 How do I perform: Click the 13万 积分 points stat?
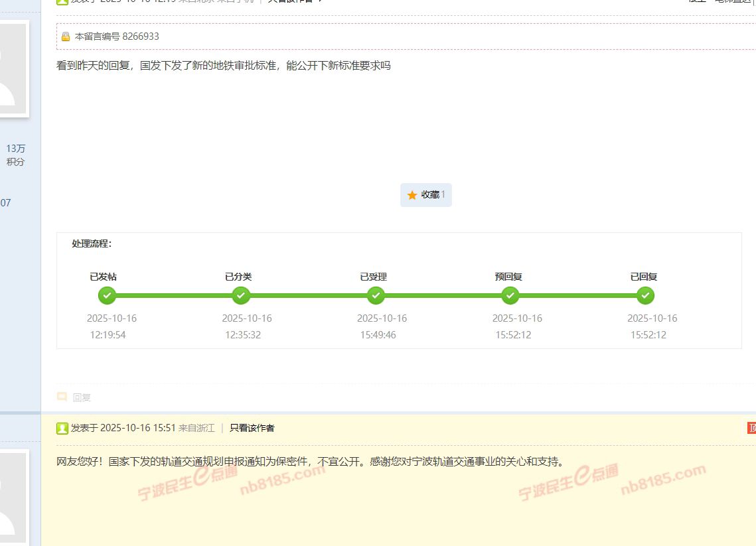tap(15, 155)
